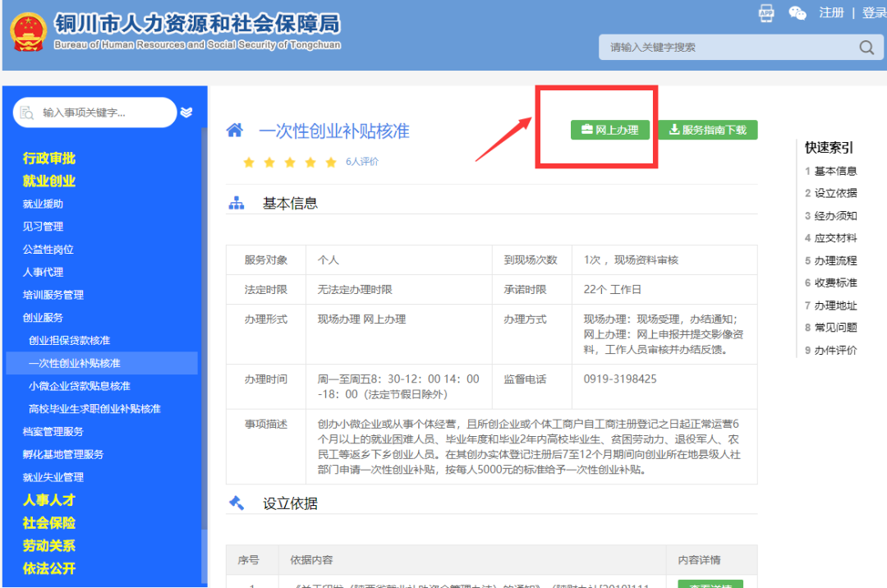Expand 就业失业管理 in the sidebar
This screenshot has width=887, height=588.
click(x=53, y=477)
